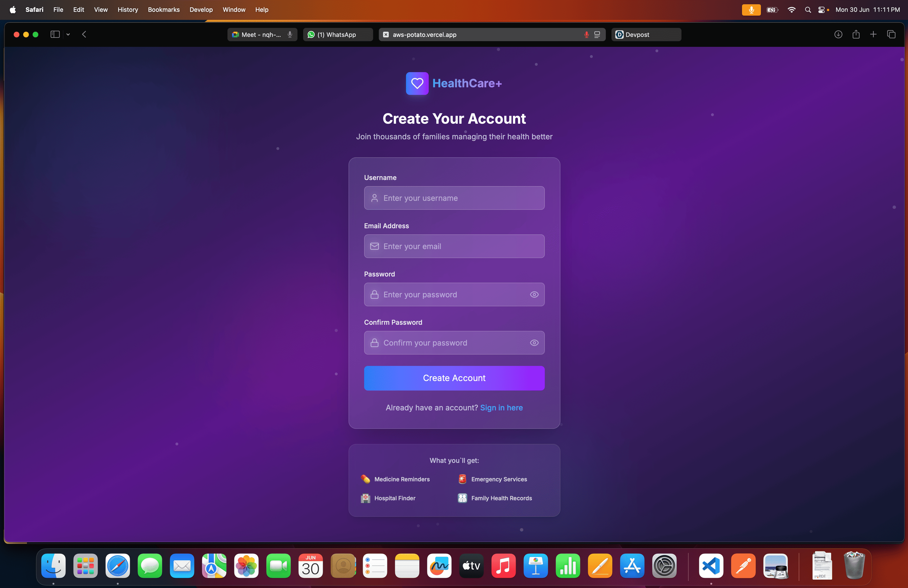
Task: Open the Develop menu
Action: tap(201, 9)
